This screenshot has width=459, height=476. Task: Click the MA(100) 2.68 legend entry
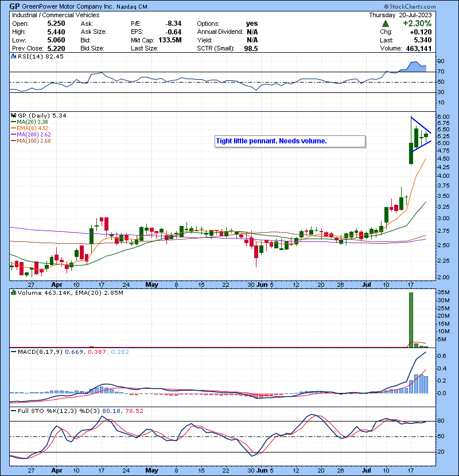click(x=34, y=141)
